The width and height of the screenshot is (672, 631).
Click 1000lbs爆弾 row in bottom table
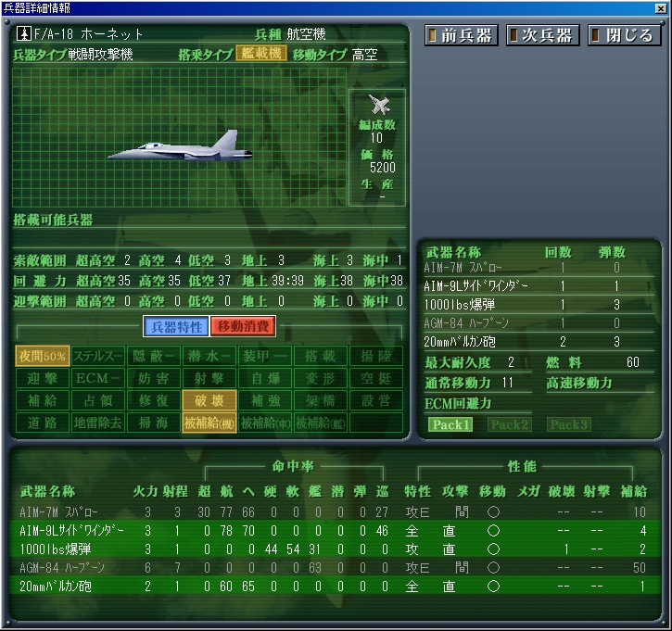335,549
